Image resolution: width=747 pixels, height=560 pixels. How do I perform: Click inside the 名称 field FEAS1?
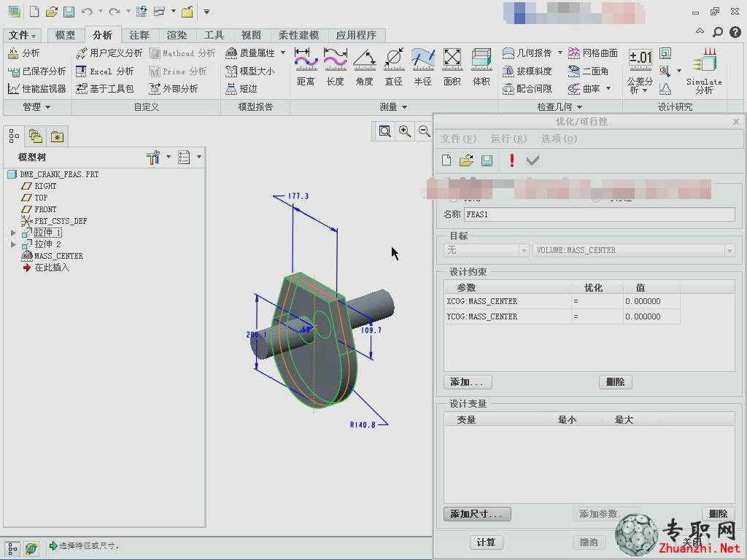[600, 214]
